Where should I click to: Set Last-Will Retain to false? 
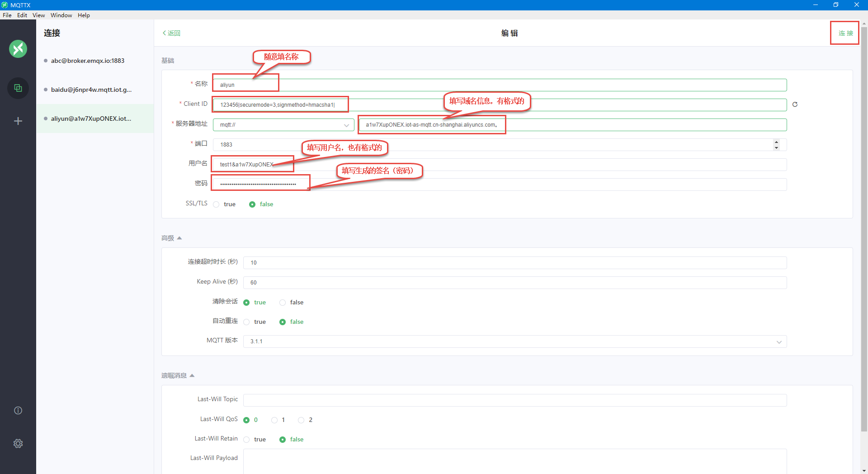click(x=292, y=440)
